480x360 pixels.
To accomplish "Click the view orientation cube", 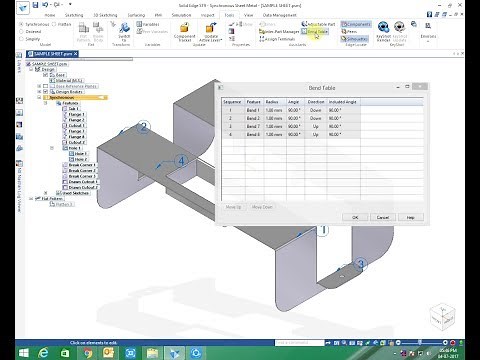I will pos(443,316).
